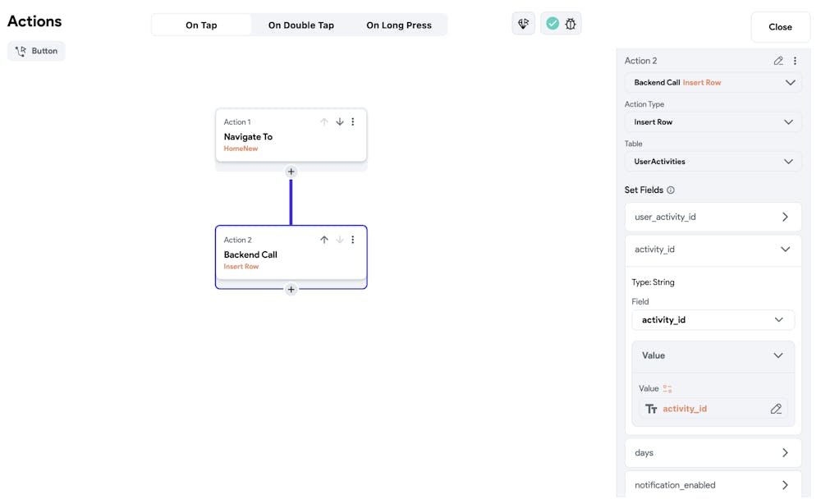Image resolution: width=821 pixels, height=504 pixels.
Task: Collapse the Value section
Action: (777, 355)
